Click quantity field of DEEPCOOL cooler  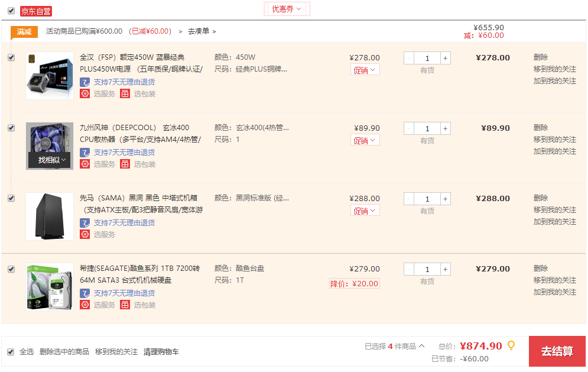[427, 128]
